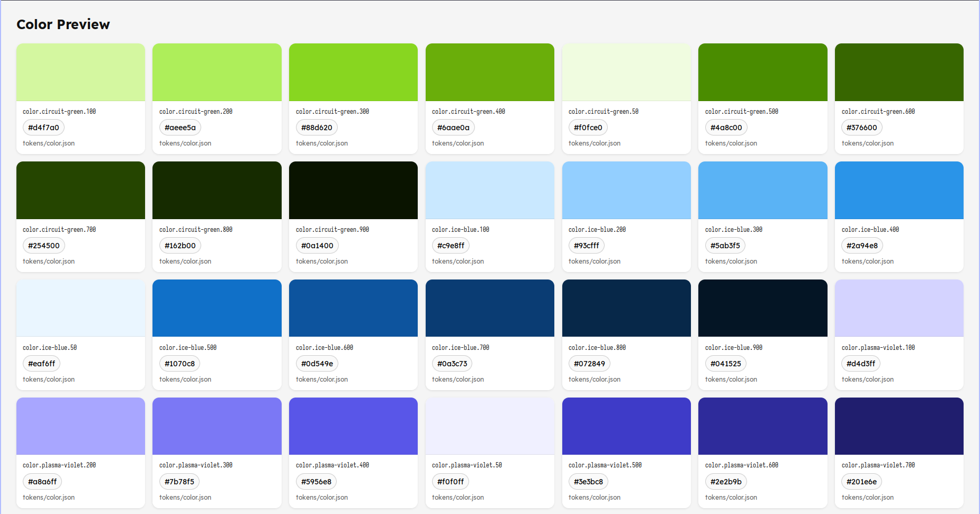Open tokens/color.json under ice-blue.200
This screenshot has width=980, height=514.
(595, 261)
